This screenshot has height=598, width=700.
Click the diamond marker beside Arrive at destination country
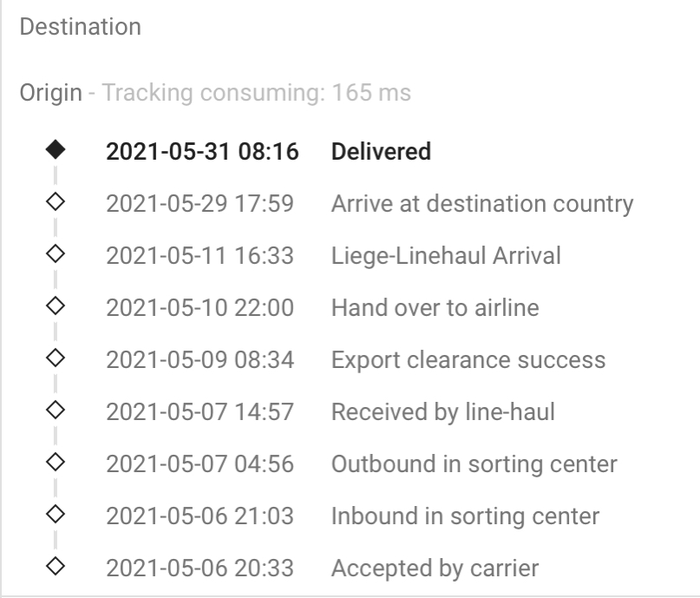(x=56, y=203)
